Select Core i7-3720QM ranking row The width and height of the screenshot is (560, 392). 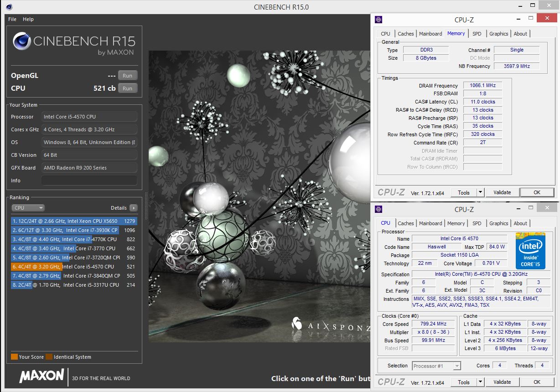pyautogui.click(x=74, y=258)
